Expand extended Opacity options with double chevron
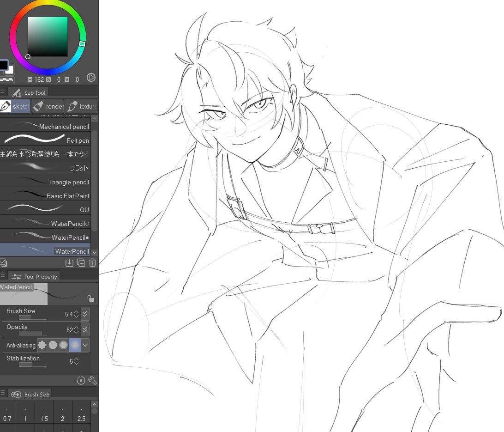Viewport: 504px width, 432px height. click(84, 329)
